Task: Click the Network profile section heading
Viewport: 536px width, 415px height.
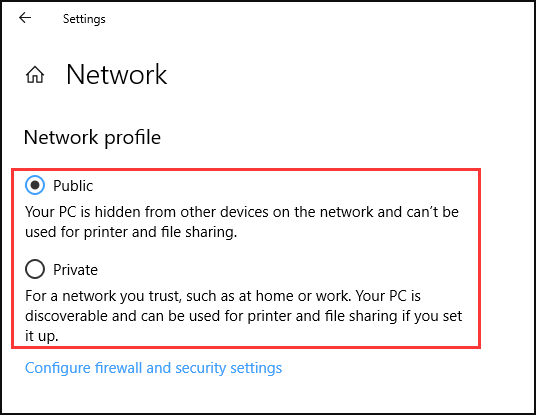Action: (92, 137)
